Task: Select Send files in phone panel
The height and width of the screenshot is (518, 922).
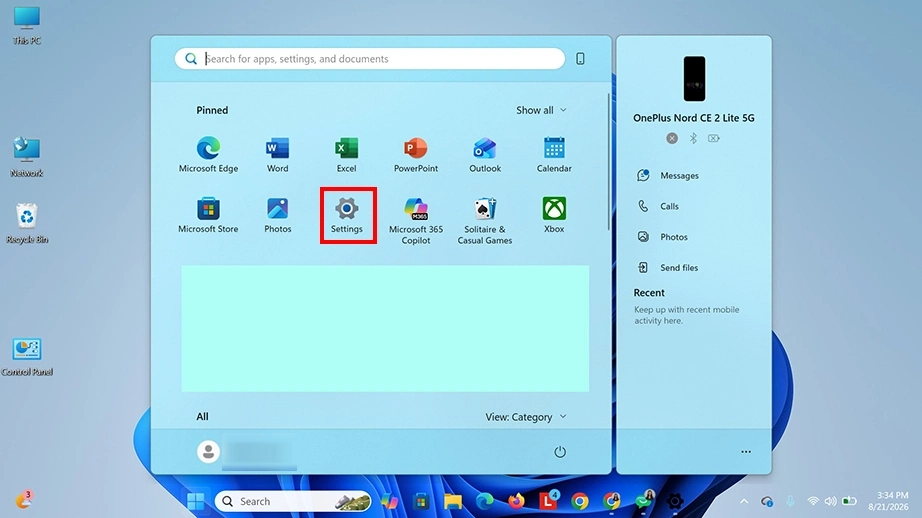Action: [668, 268]
